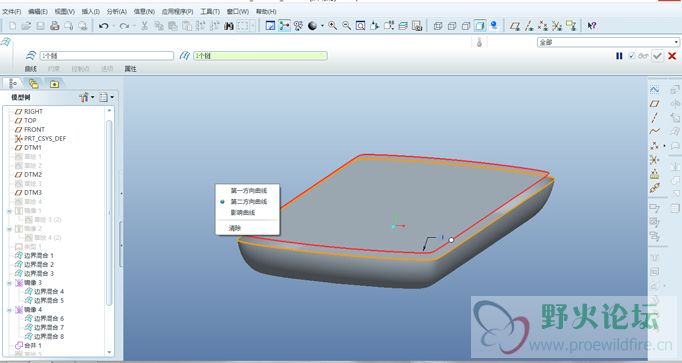Open the appearance sphere dropdown arrow
Image resolution: width=682 pixels, height=363 pixels.
tap(322, 26)
